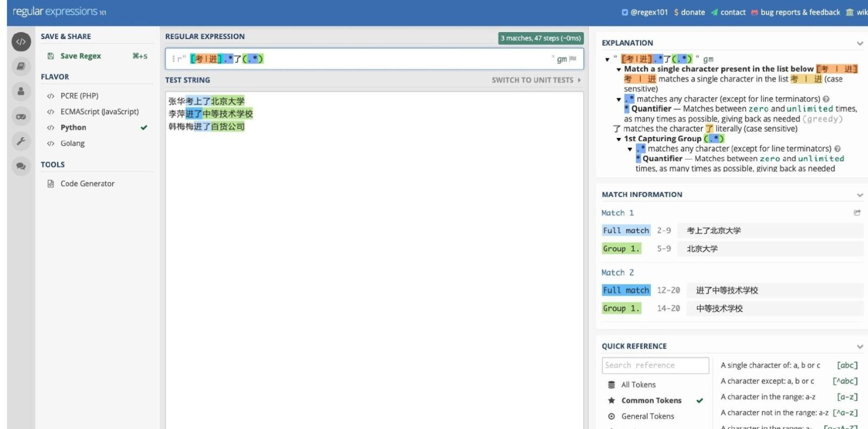Click the bug icon before bug reports
868x429 pixels.
(755, 12)
